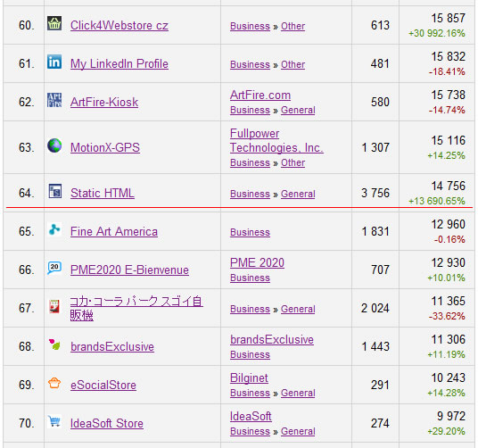Select the -33.62% change value

click(447, 316)
